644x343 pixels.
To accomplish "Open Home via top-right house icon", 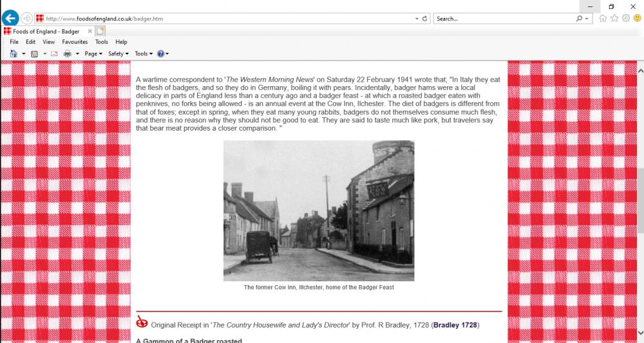I will (x=603, y=18).
